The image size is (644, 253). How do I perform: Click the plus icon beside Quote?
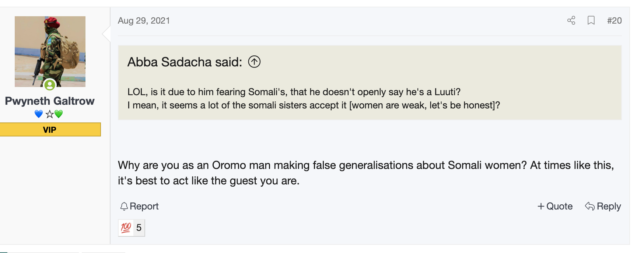point(541,207)
